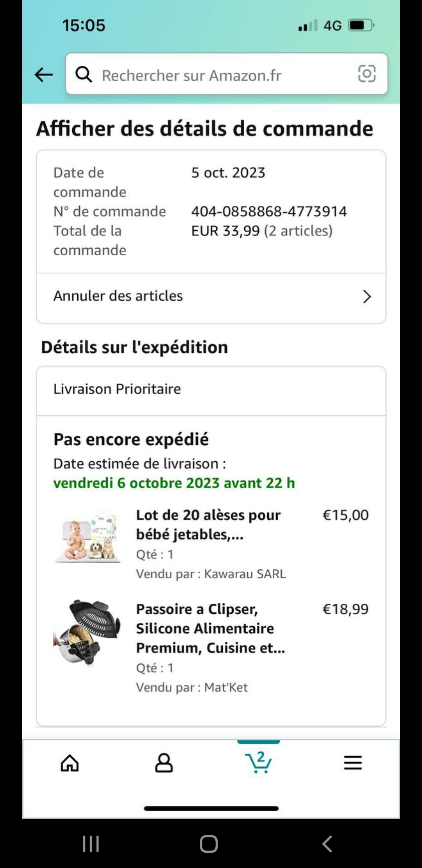Expand the Annuler des articles chevron
422x868 pixels.
(367, 296)
